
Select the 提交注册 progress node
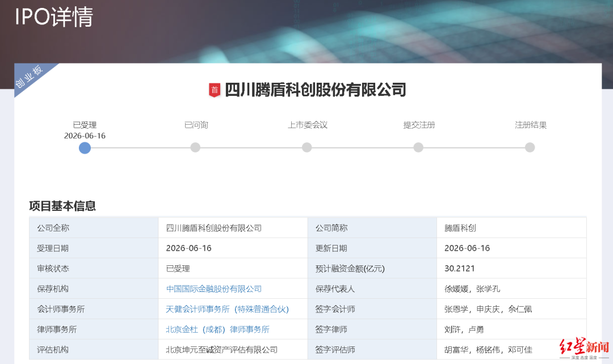tap(418, 147)
